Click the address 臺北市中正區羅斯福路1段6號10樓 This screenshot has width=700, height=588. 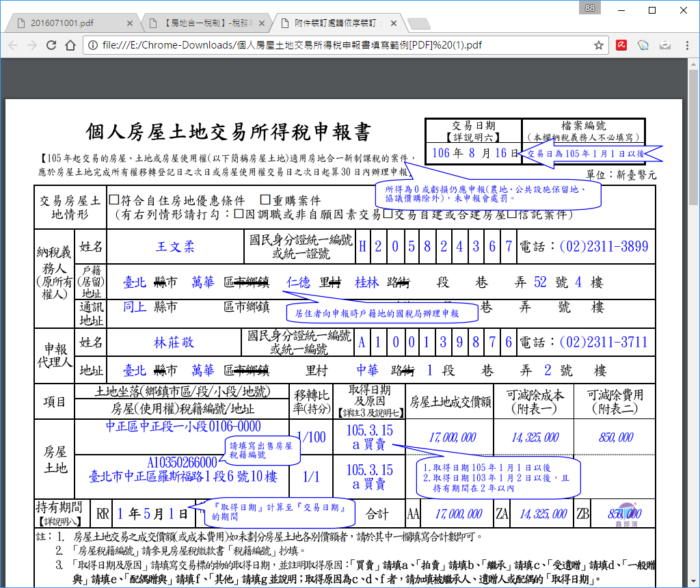(x=183, y=477)
